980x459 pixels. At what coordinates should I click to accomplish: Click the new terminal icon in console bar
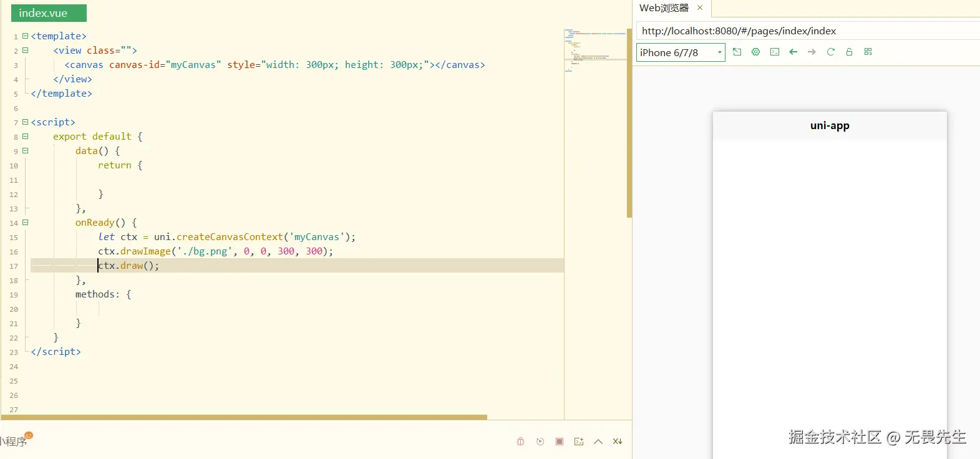(x=579, y=442)
